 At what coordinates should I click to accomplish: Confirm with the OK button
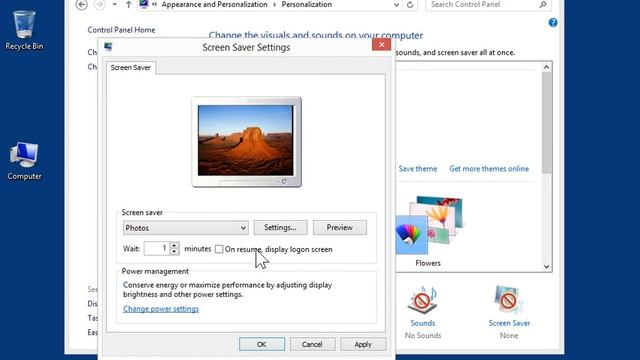coord(262,344)
